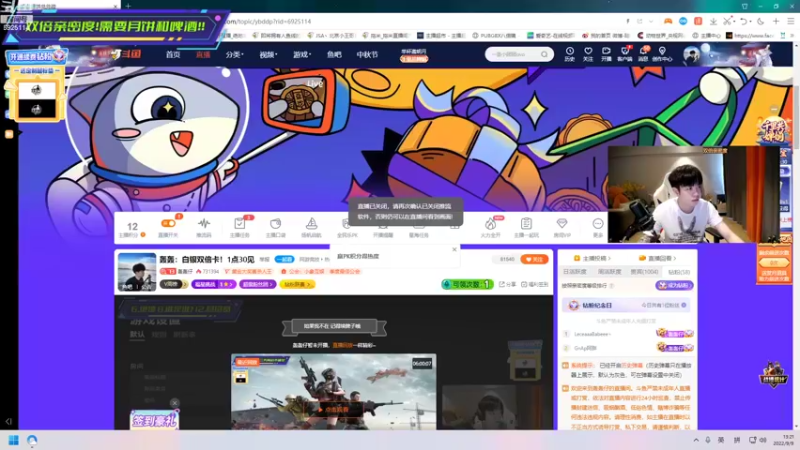
Task: Switch to the 日活跃度 ranking tab
Action: point(574,272)
